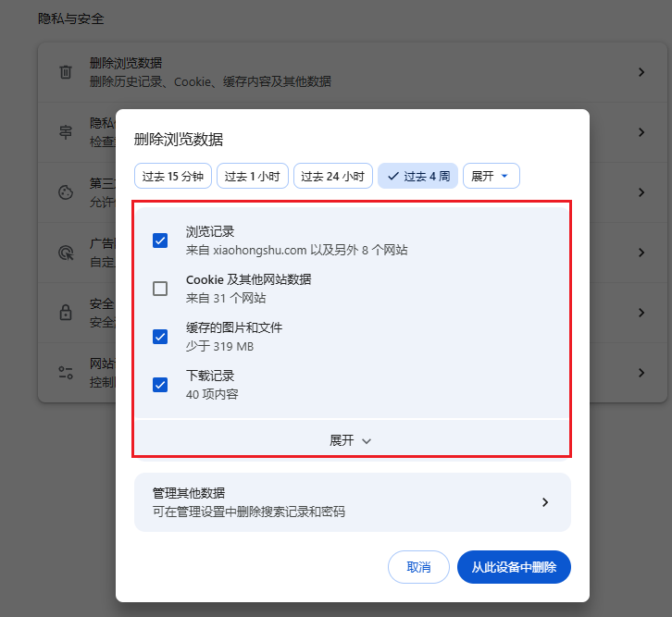Expand more data types via 展开 row
The height and width of the screenshot is (617, 672).
tap(352, 440)
